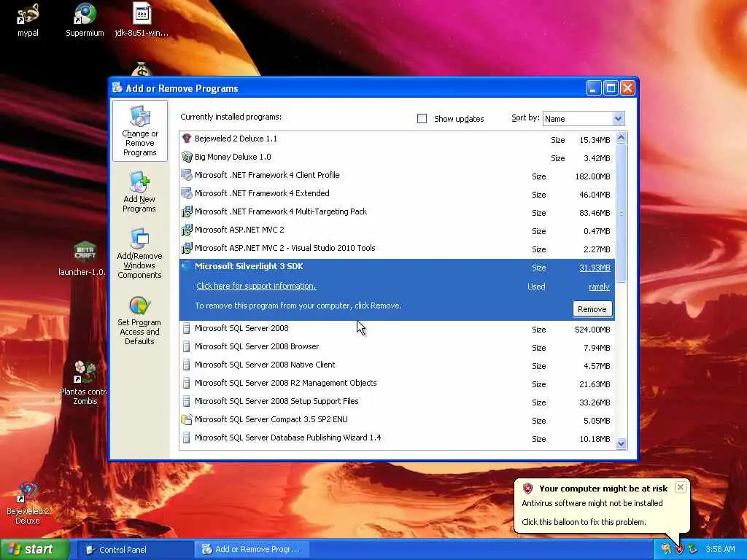Click icon beside SQL Server 2008 Setup Support Files
The width and height of the screenshot is (747, 560).
(x=187, y=401)
